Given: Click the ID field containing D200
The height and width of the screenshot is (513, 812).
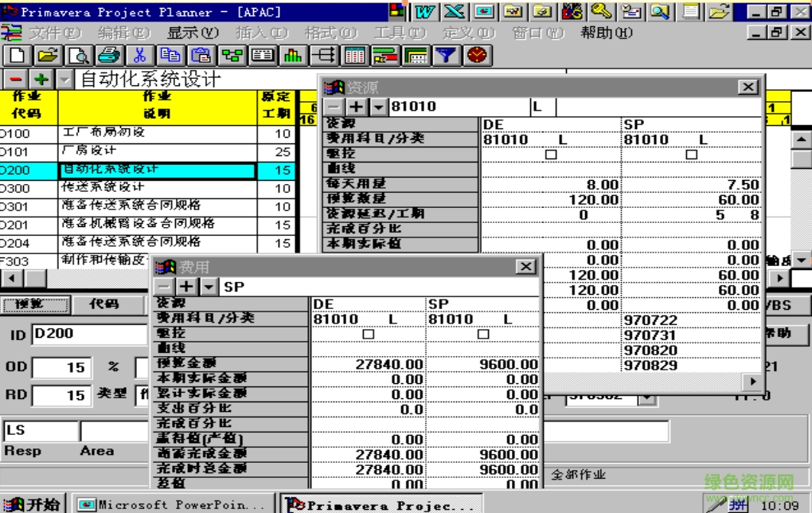Looking at the screenshot, I should (x=89, y=335).
